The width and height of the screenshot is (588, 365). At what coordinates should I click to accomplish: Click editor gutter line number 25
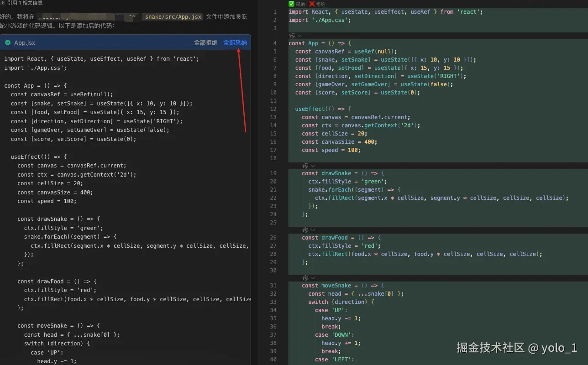[x=273, y=223]
